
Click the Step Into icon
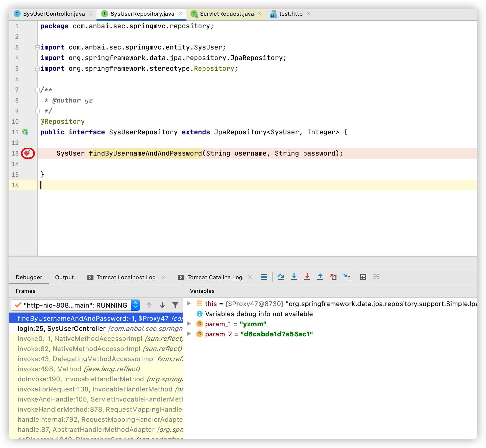(x=294, y=277)
